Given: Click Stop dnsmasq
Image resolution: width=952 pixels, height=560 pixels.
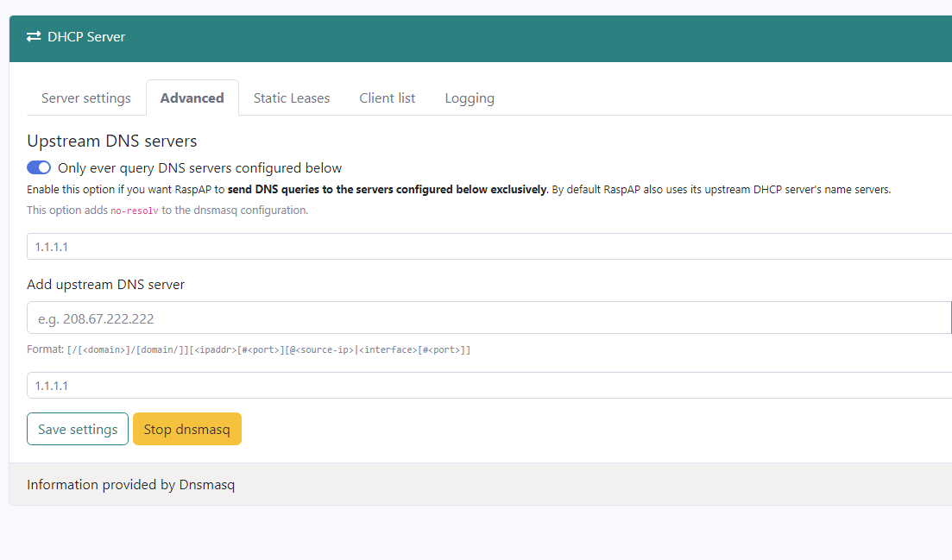Looking at the screenshot, I should coord(186,429).
